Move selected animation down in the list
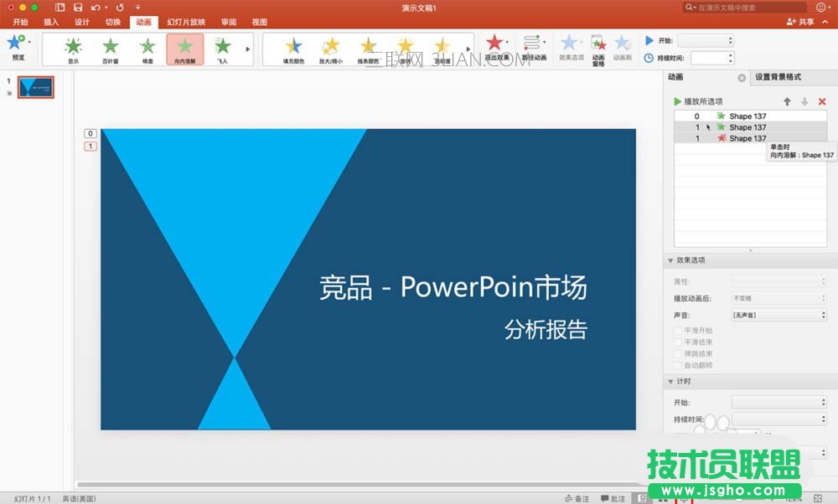The width and height of the screenshot is (838, 504). (x=804, y=101)
